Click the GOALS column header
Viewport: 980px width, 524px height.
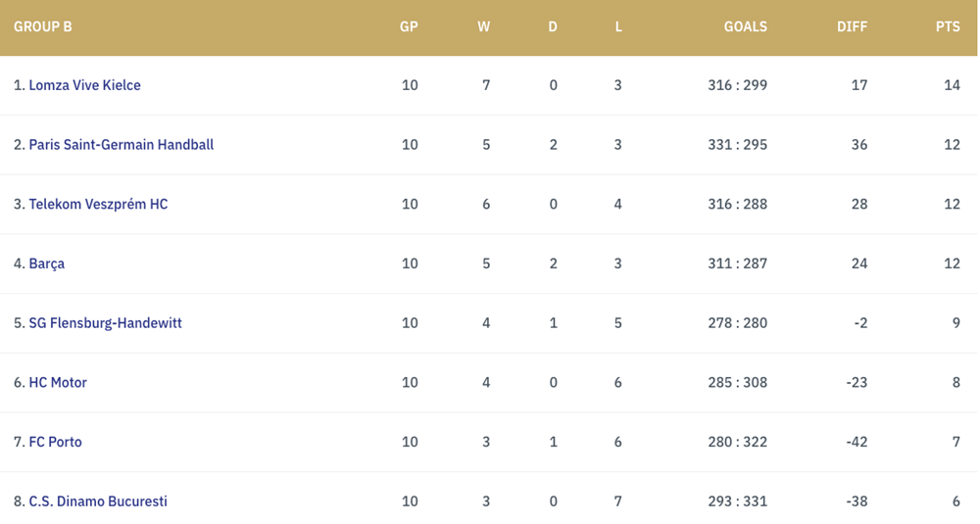(746, 26)
